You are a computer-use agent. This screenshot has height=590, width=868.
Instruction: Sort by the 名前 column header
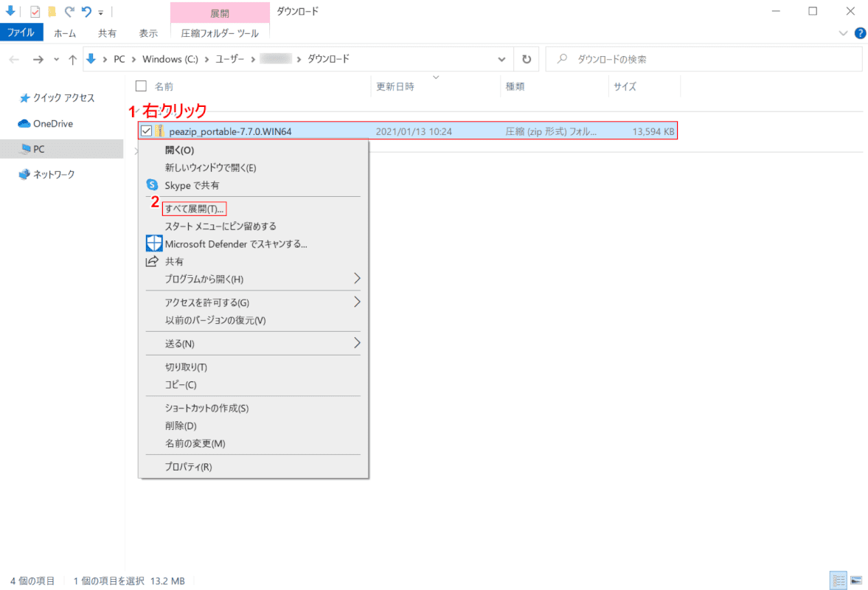click(x=163, y=86)
